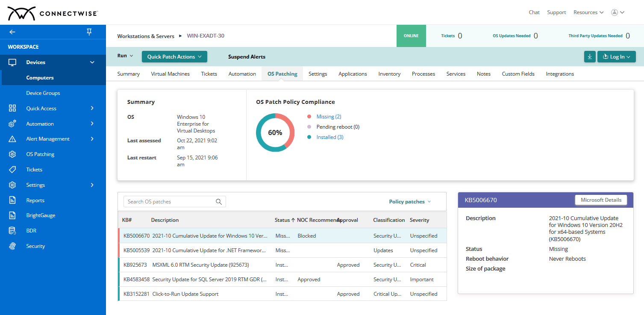Switch to the Applications tab
The width and height of the screenshot is (644, 315).
pyautogui.click(x=352, y=74)
